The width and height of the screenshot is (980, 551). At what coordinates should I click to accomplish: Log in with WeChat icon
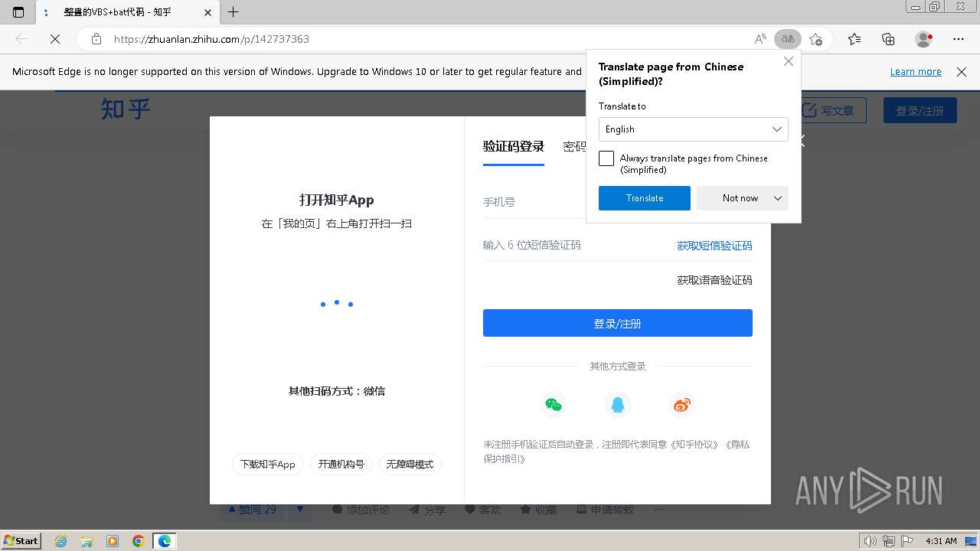pyautogui.click(x=553, y=405)
